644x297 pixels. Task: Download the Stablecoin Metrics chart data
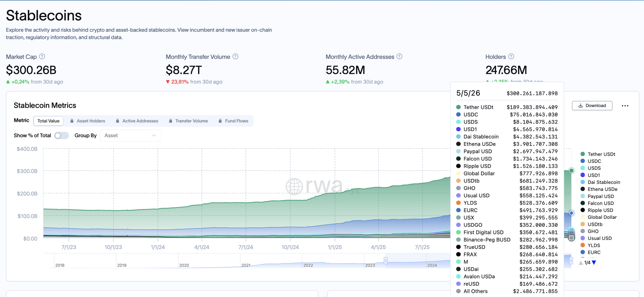coord(592,106)
